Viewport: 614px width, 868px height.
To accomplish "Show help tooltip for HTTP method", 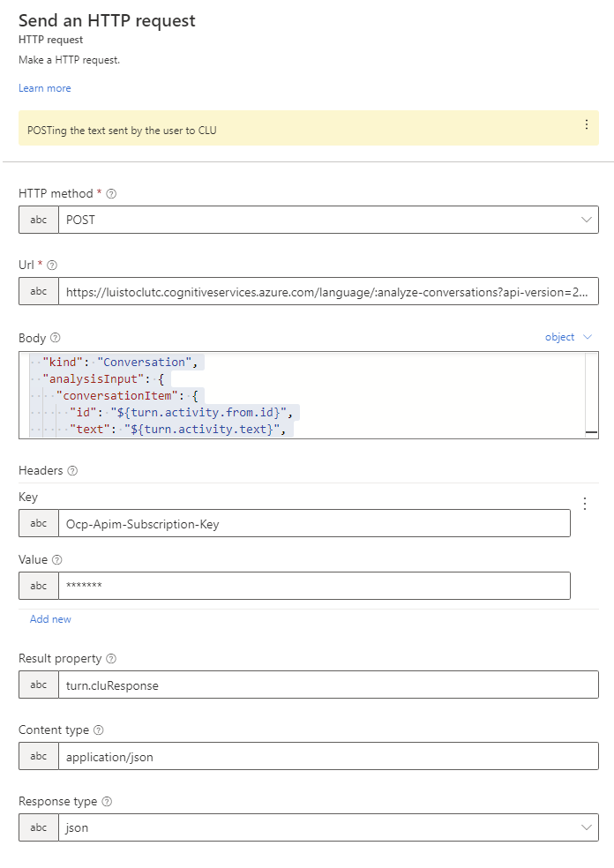I will click(111, 194).
